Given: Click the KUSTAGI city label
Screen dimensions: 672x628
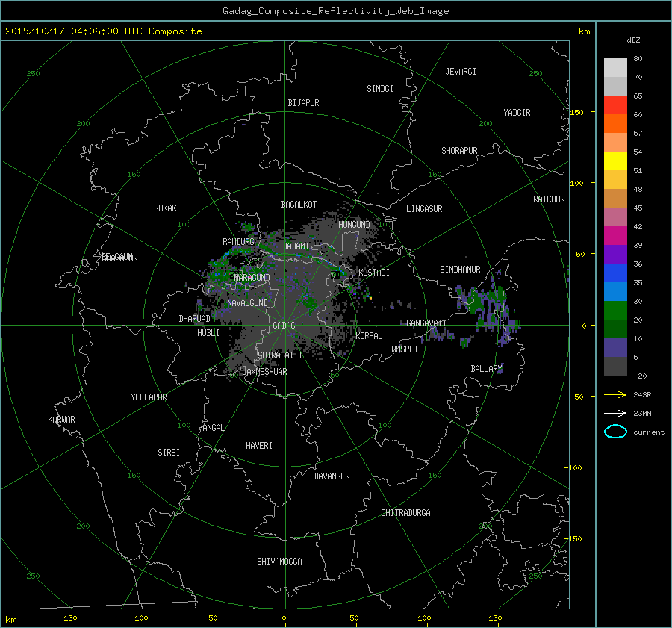Looking at the screenshot, I should (374, 273).
